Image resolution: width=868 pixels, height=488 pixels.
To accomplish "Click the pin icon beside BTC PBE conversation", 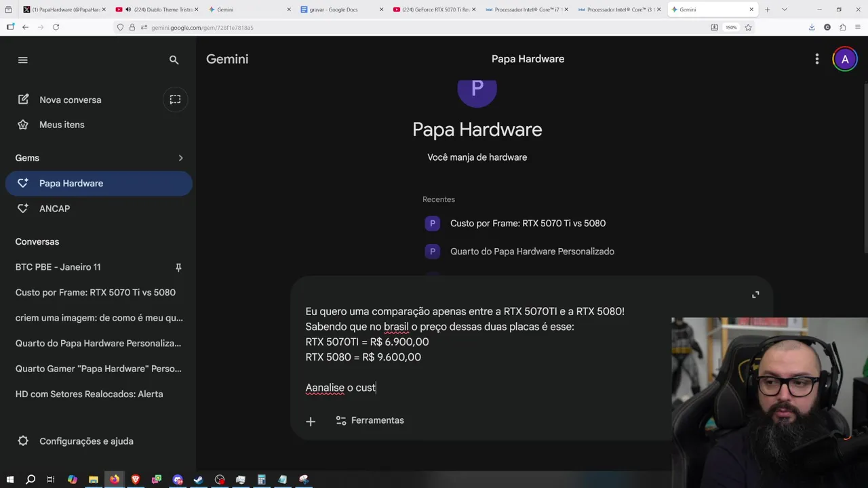I will pyautogui.click(x=178, y=267).
